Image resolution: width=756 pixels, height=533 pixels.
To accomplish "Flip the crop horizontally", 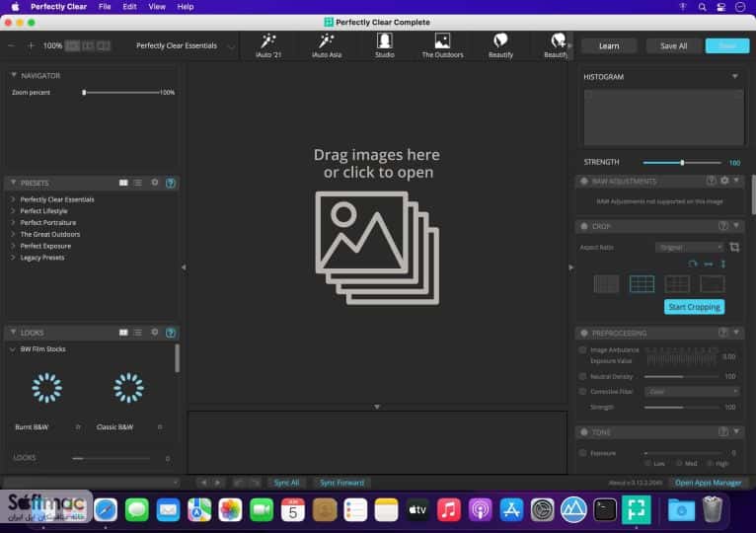I will tap(709, 264).
